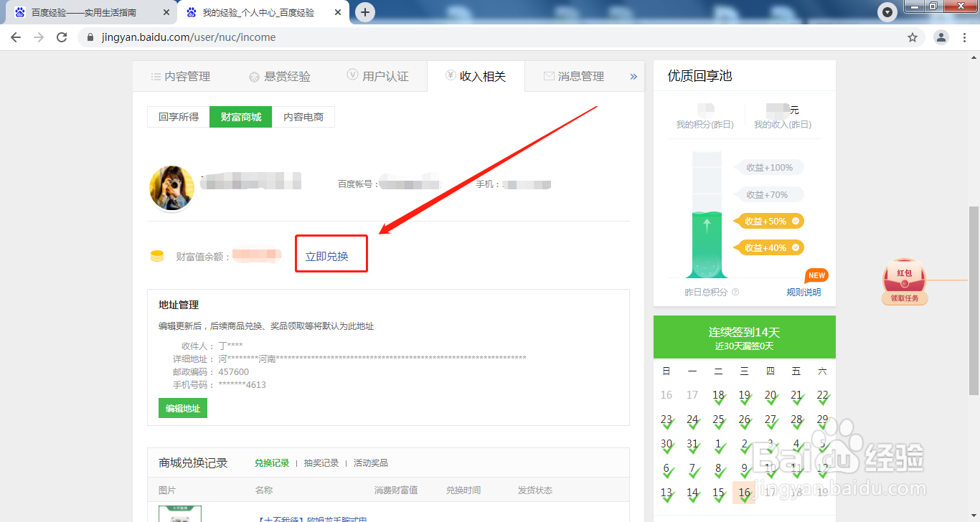The image size is (980, 522).
Task: Click the round dropdown icon in title bar
Action: 888,12
